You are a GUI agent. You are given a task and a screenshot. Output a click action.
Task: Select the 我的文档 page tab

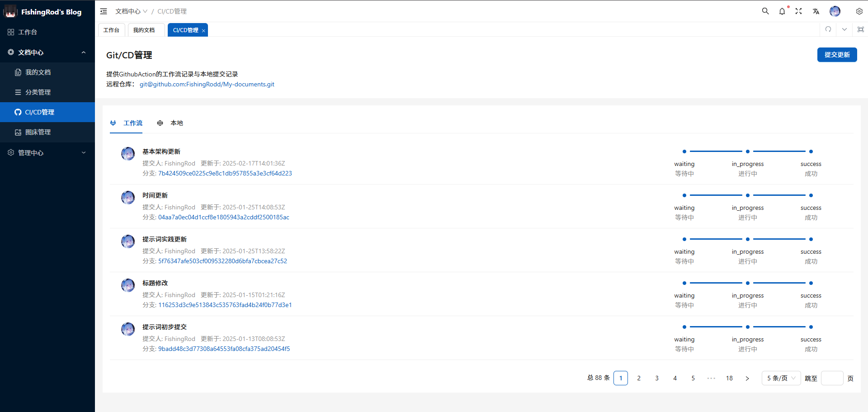[144, 30]
